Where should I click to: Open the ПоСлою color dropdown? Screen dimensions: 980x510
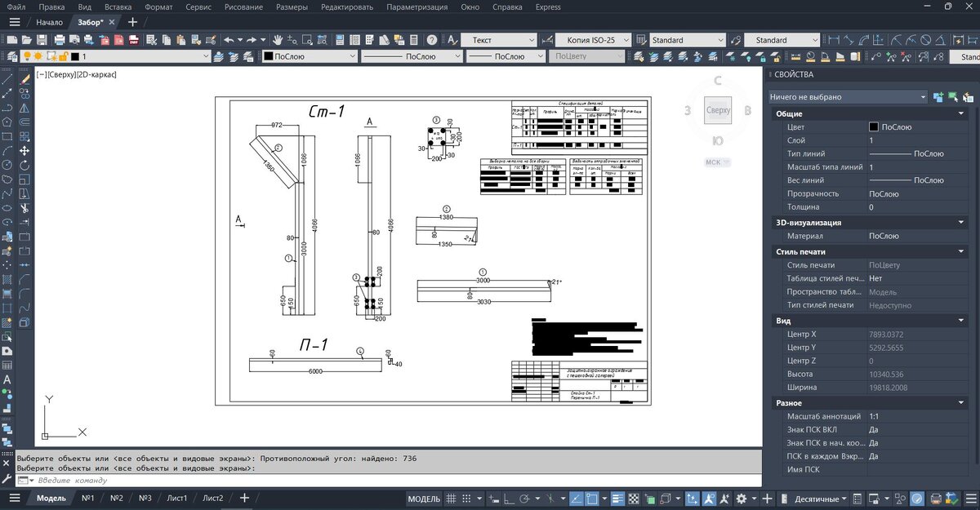(x=309, y=56)
